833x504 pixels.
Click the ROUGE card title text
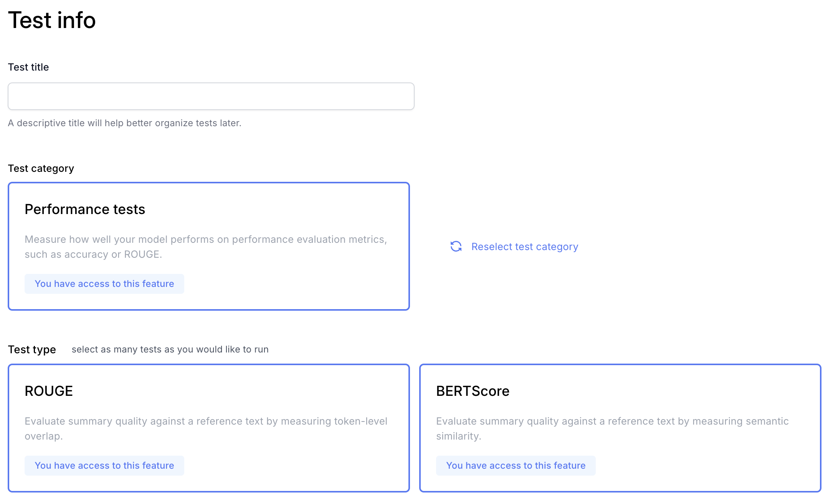49,391
